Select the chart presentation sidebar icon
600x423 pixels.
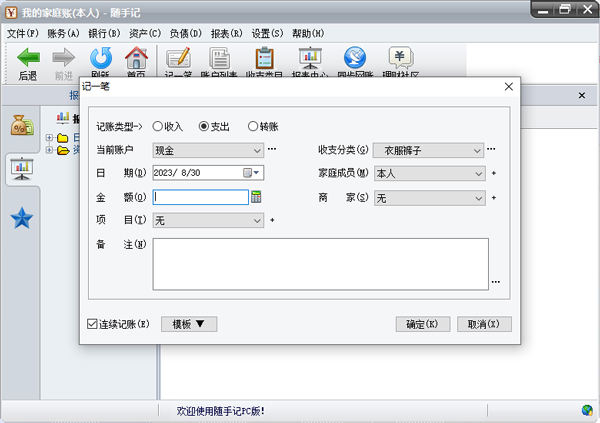point(22,168)
